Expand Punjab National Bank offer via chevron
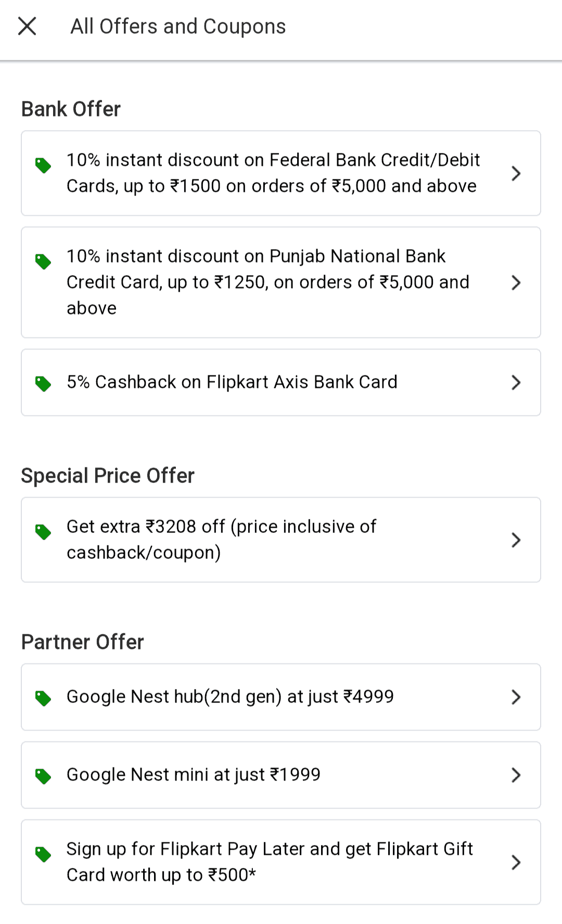 click(x=516, y=282)
